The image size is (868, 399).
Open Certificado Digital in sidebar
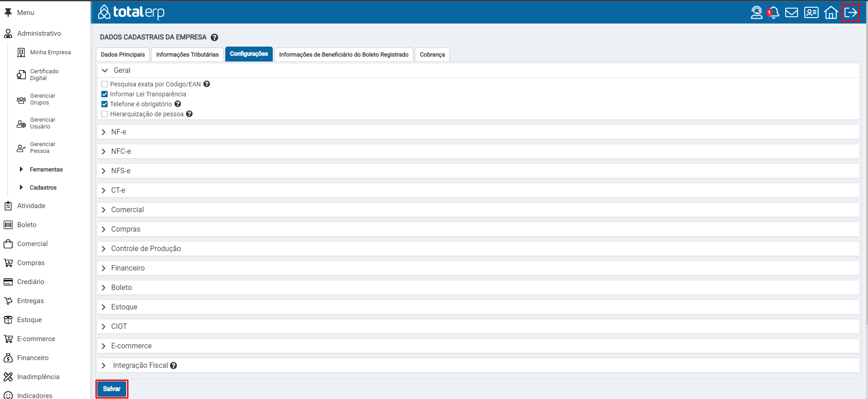44,75
